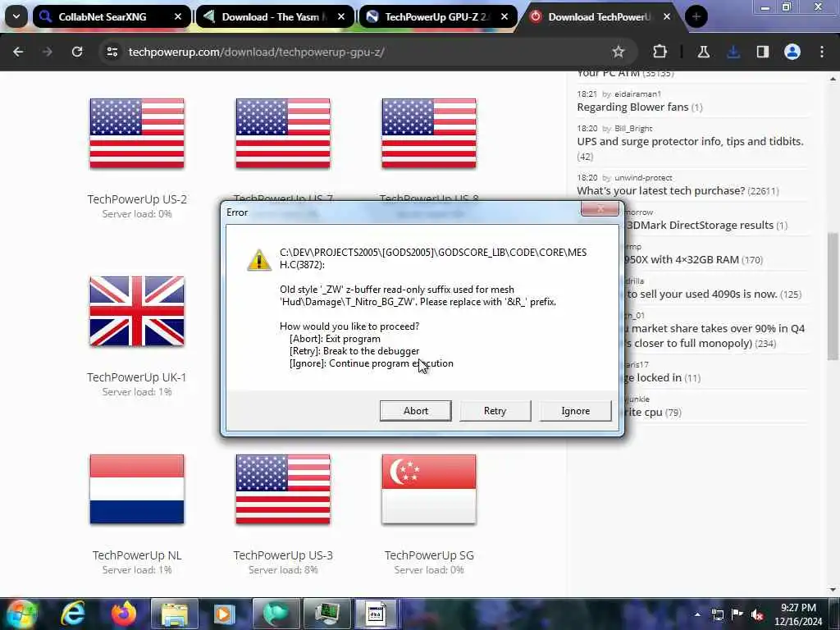This screenshot has height=630, width=840.
Task: Click TechPowerUp US-3 server label
Action: click(283, 555)
